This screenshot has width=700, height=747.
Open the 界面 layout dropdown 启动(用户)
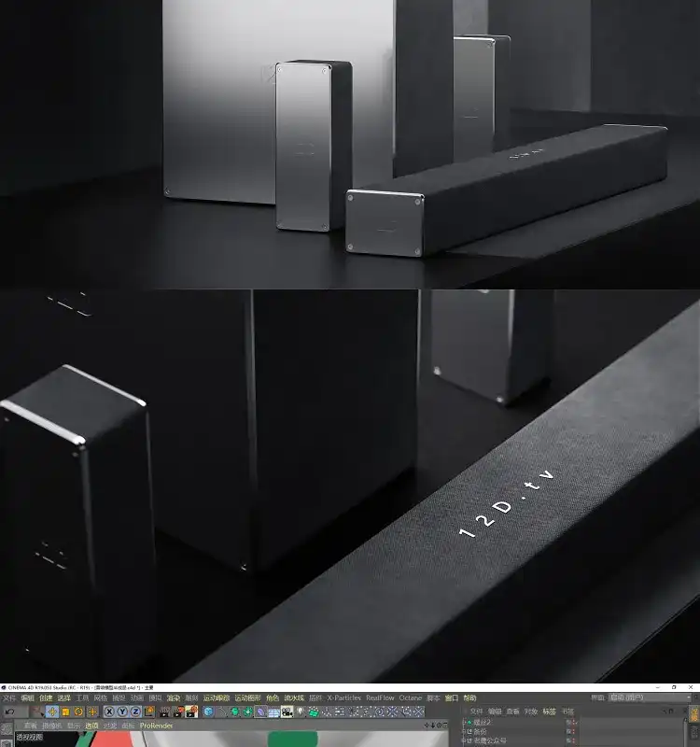tap(650, 698)
